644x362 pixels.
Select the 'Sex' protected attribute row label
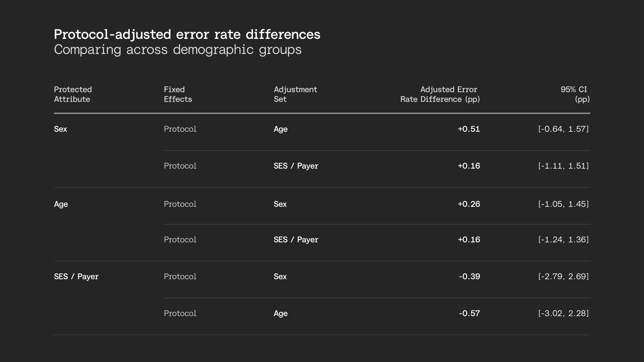click(x=60, y=129)
